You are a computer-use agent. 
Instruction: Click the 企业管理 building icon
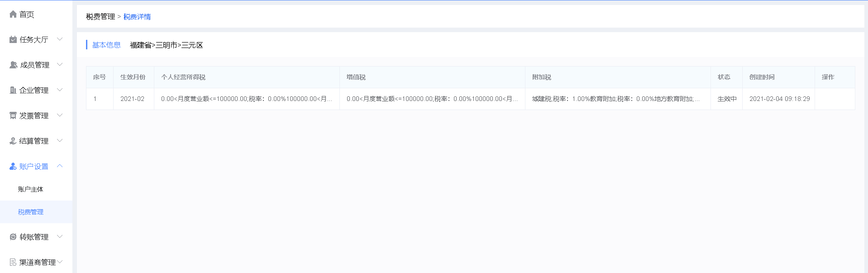click(13, 91)
